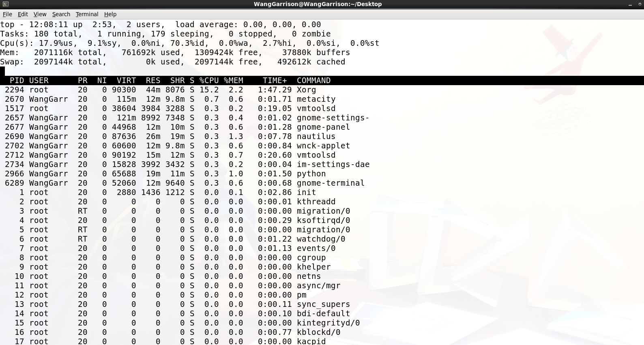Click the %CPU column header

tap(209, 81)
